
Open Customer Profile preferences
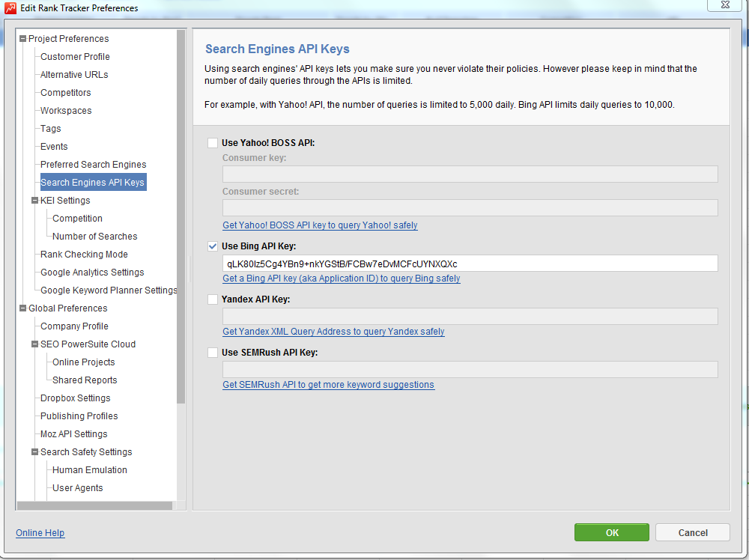point(75,57)
